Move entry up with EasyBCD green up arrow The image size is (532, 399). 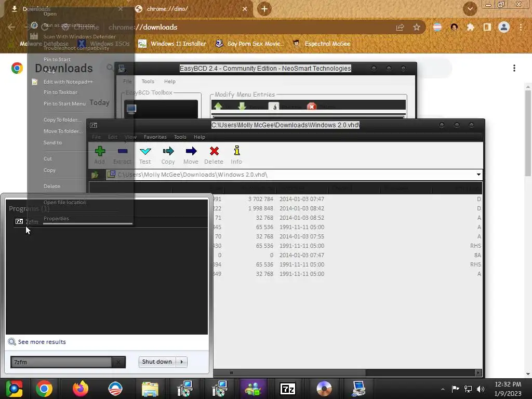(x=218, y=106)
